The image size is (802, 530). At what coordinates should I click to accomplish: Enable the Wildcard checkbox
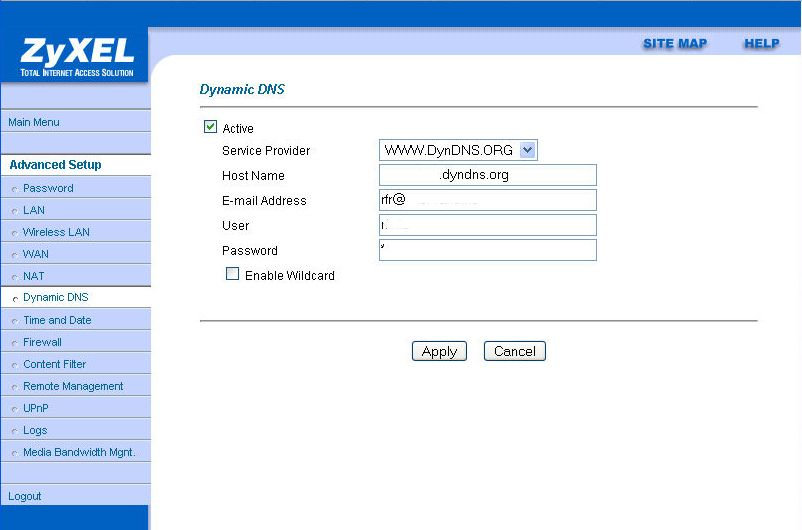point(232,274)
